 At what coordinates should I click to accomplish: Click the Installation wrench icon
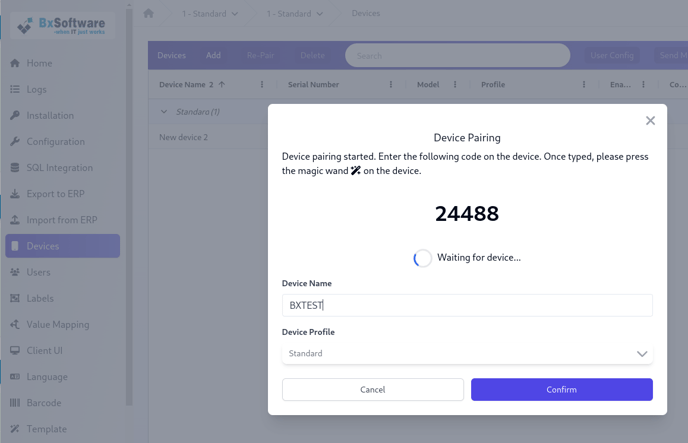(15, 116)
